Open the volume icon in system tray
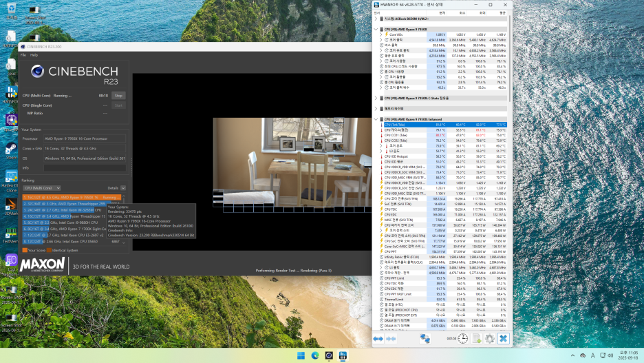 click(610, 355)
